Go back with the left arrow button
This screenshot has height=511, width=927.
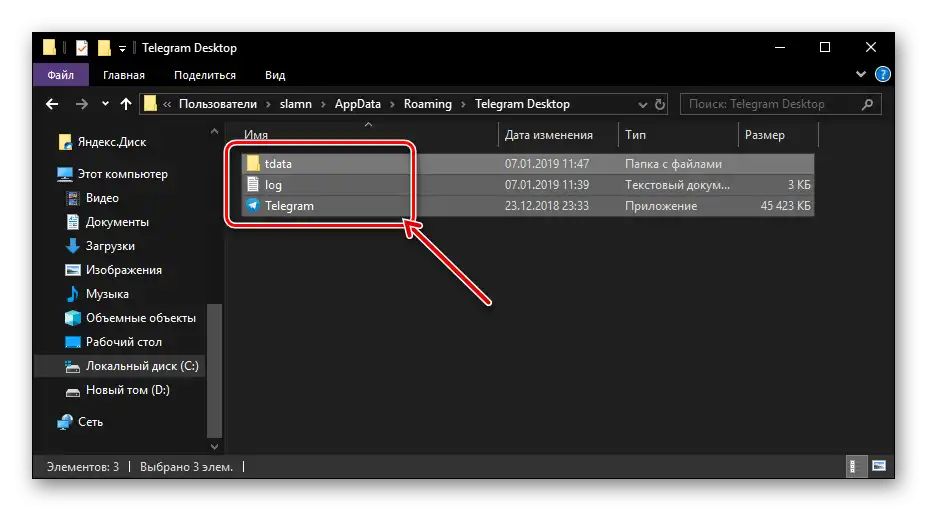(52, 104)
